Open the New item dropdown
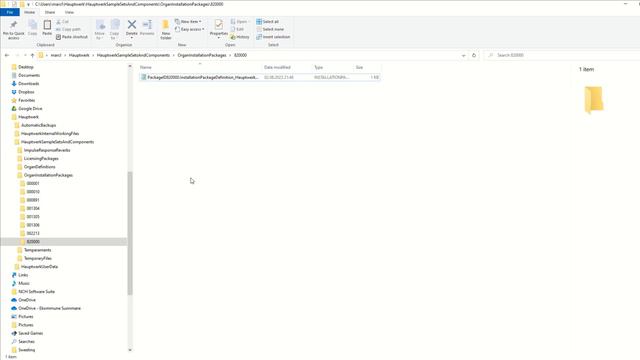The height and width of the screenshot is (360, 640). click(188, 22)
